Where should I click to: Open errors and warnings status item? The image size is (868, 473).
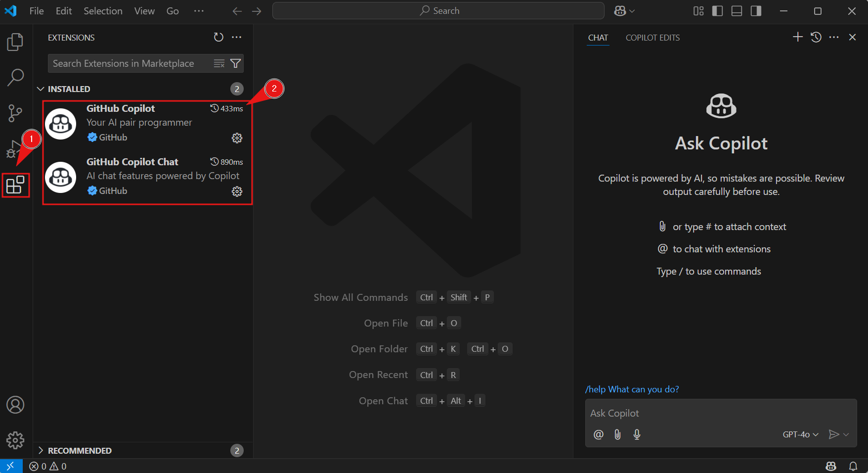(x=48, y=466)
